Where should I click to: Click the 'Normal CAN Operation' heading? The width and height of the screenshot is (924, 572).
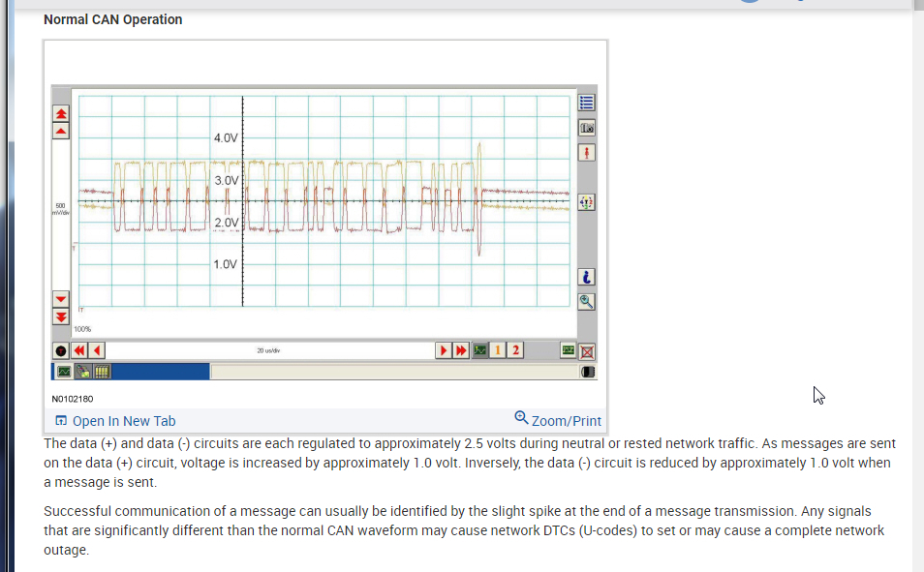[113, 19]
